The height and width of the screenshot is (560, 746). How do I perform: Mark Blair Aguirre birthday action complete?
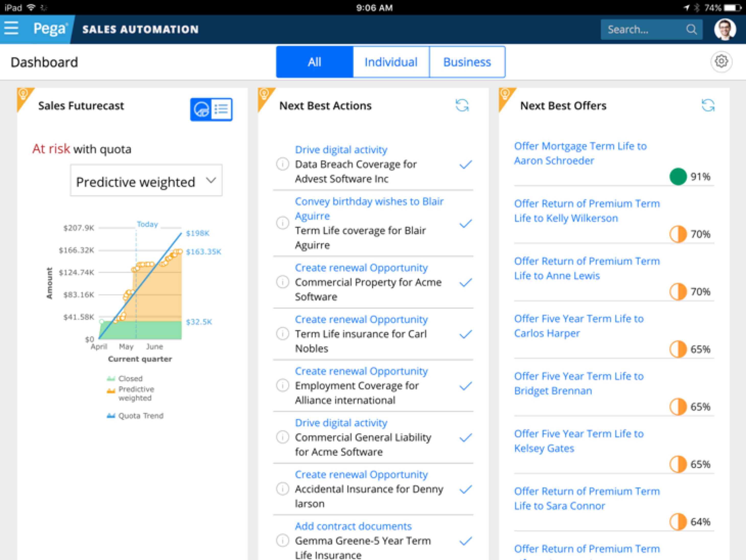pyautogui.click(x=465, y=224)
